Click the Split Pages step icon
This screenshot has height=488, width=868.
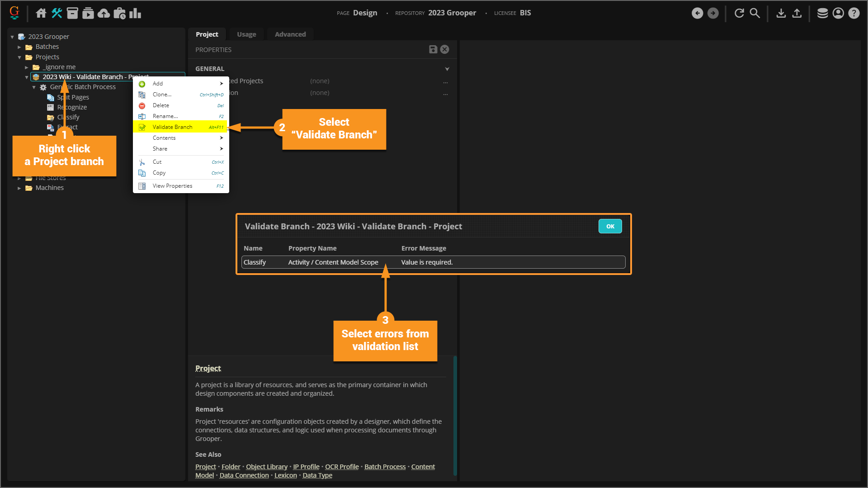coord(51,97)
